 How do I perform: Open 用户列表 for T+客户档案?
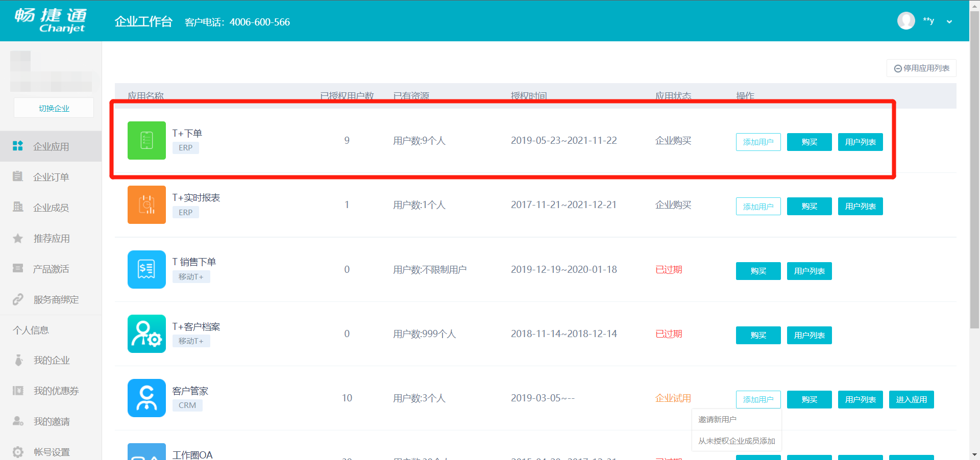809,335
